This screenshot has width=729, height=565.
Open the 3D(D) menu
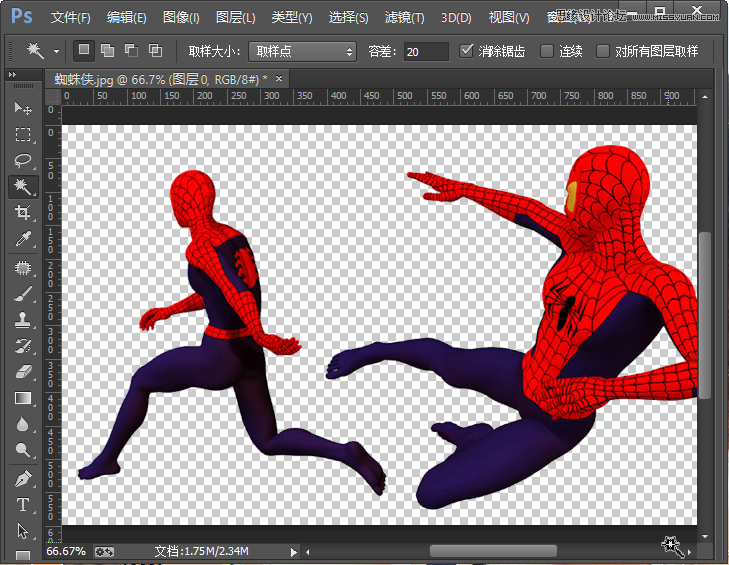coord(456,18)
